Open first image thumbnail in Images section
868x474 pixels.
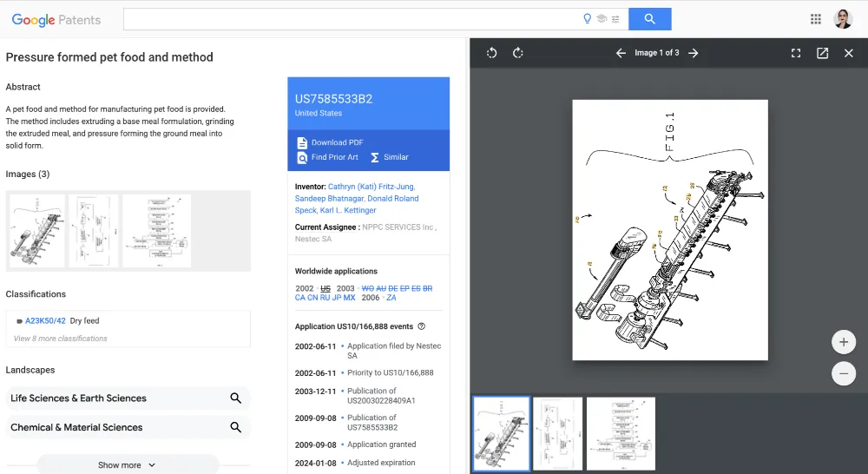(x=37, y=231)
